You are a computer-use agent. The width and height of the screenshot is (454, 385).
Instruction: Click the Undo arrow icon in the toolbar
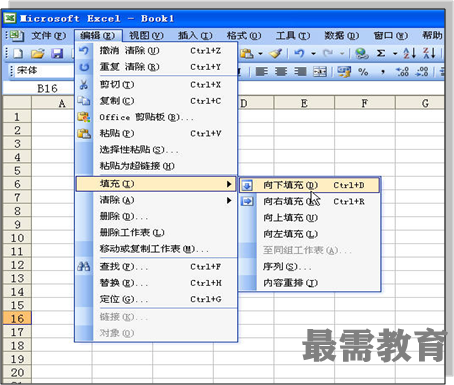tap(300, 53)
